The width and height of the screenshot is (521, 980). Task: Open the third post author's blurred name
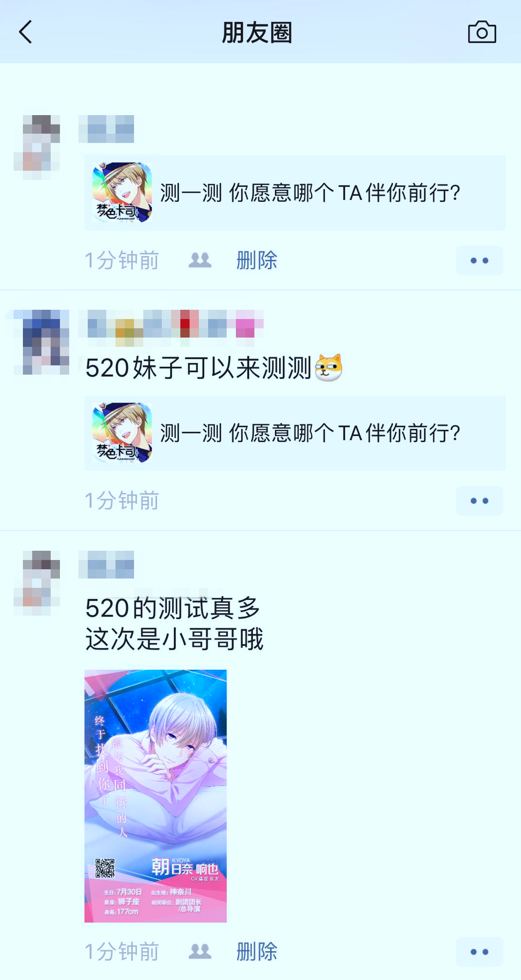106,564
